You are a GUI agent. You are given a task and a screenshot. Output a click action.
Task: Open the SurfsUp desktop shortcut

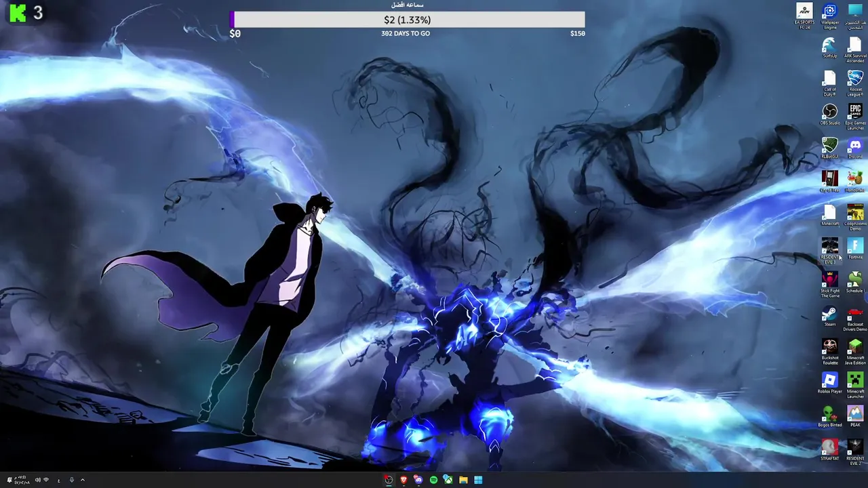tap(830, 47)
